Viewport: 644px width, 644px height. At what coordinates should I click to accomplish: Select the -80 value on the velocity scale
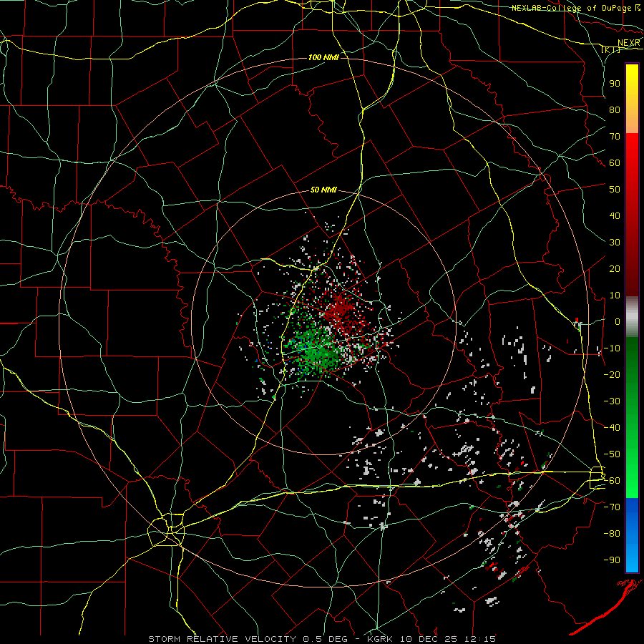click(x=612, y=534)
